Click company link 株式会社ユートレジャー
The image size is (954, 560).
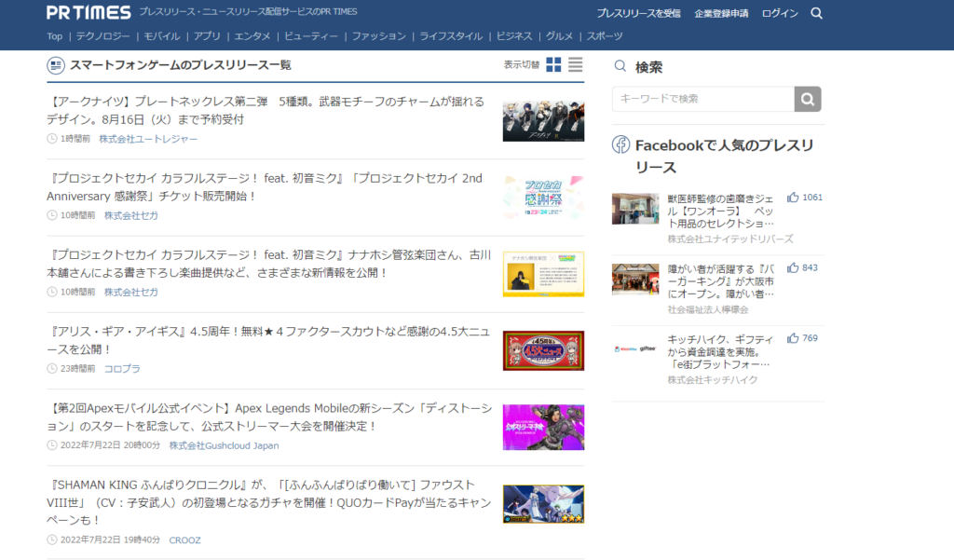point(148,139)
